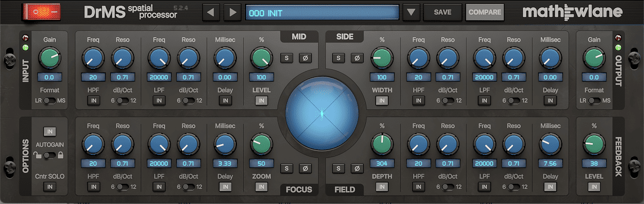
Task: Click the FOCUS section label tab
Action: 299,189
